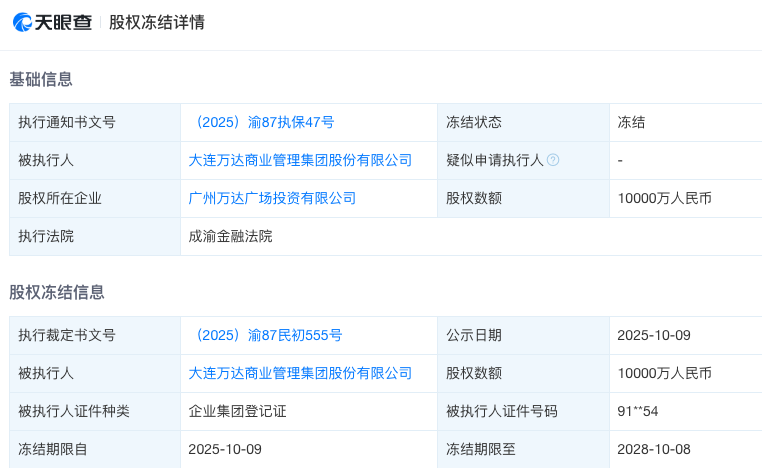This screenshot has height=468, width=762.
Task: Click the 冻结期限自 start date value
Action: 225,449
